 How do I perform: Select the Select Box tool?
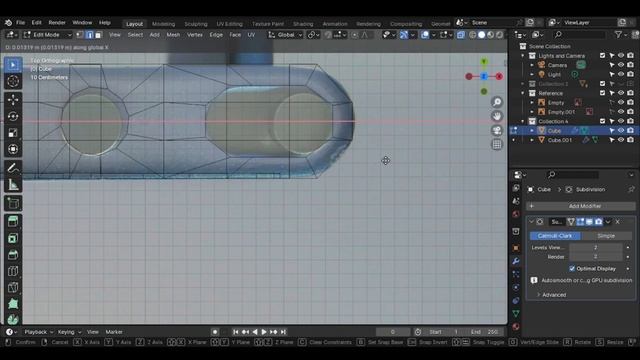click(13, 65)
